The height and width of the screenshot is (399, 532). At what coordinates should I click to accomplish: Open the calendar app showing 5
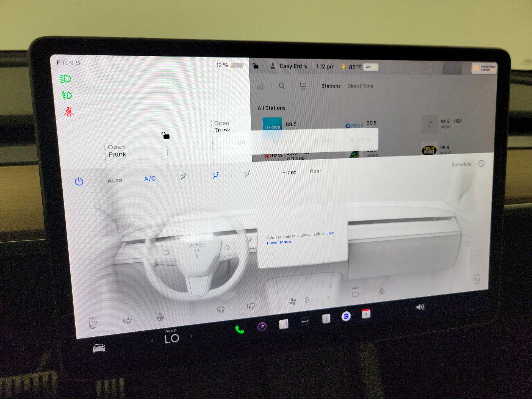tap(366, 314)
